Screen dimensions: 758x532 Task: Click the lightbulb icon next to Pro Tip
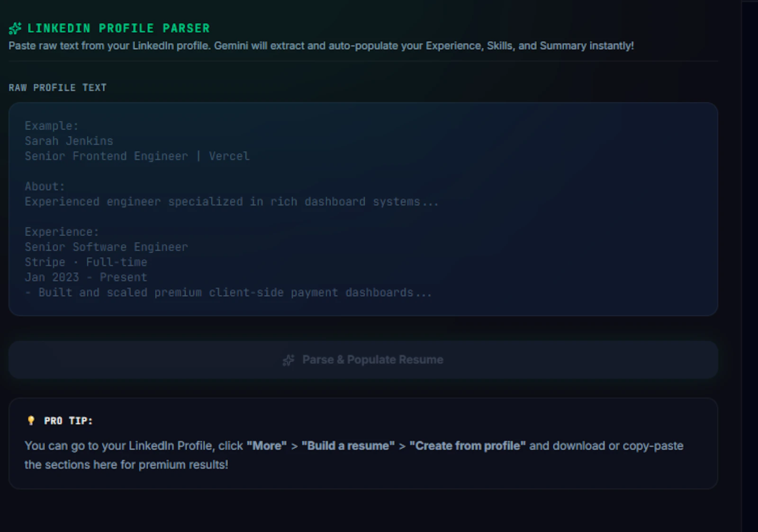[x=31, y=420]
